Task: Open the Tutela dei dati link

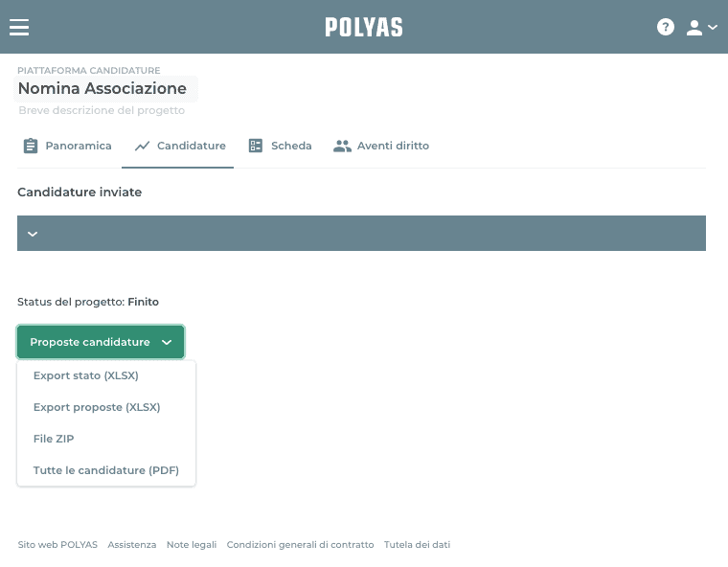Action: (417, 545)
